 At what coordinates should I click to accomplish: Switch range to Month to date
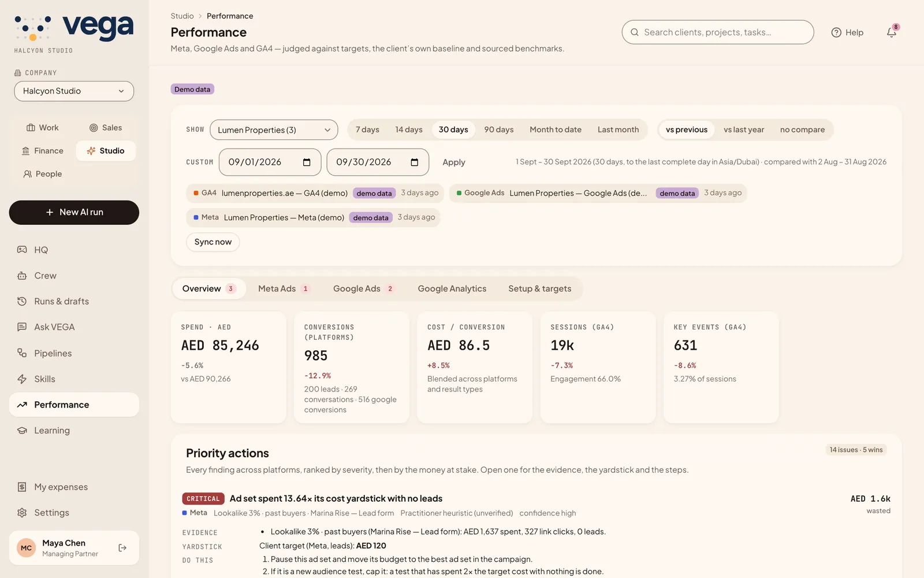click(x=556, y=129)
